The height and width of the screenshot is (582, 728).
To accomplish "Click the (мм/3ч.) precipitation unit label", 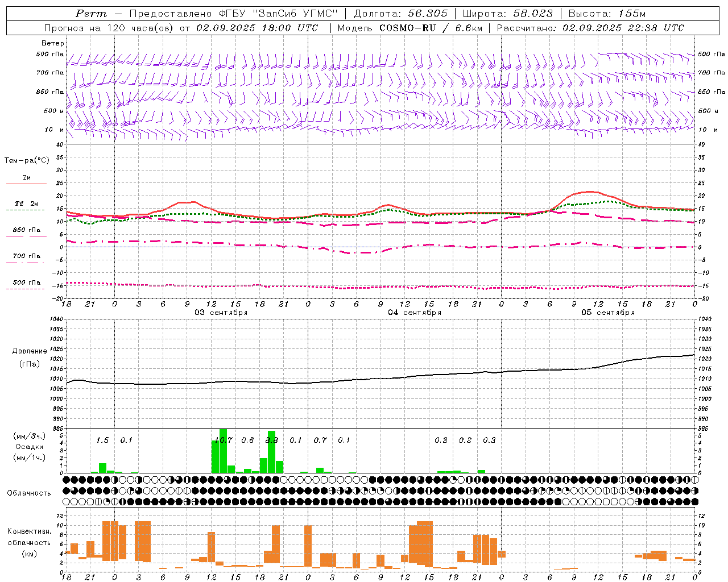I will [x=30, y=436].
